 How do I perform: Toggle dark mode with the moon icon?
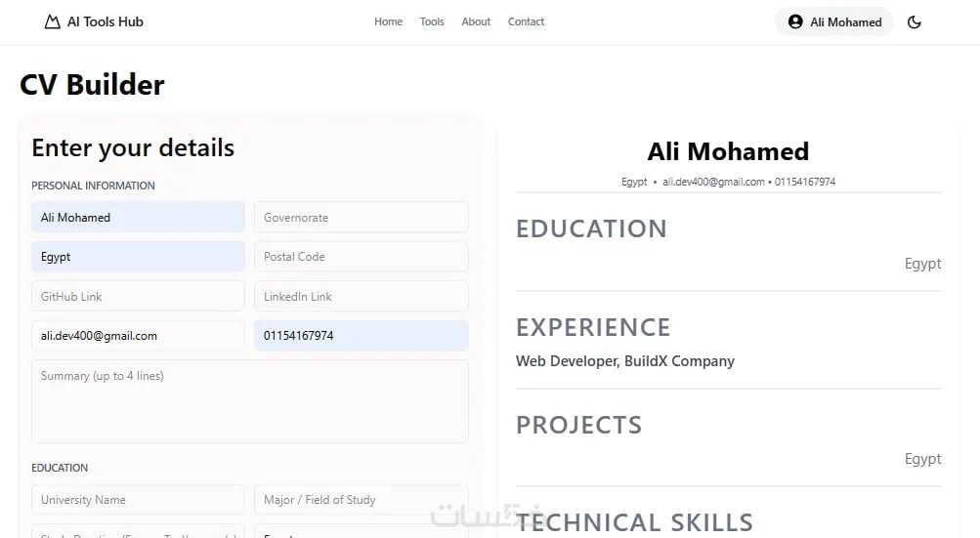[x=915, y=22]
